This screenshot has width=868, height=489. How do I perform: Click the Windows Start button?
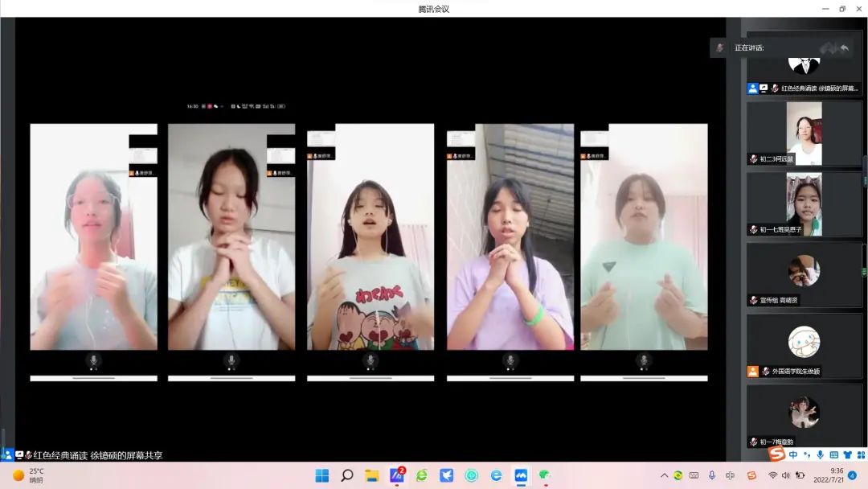coord(321,475)
